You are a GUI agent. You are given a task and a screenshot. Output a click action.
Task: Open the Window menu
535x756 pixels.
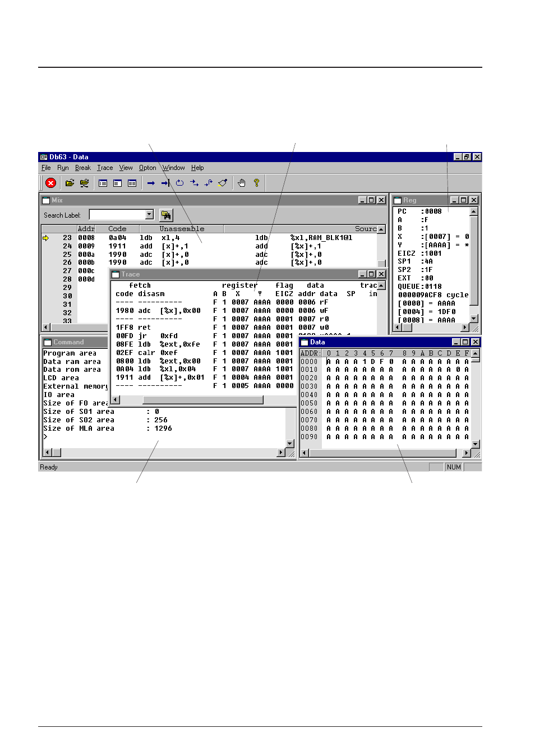pos(174,168)
